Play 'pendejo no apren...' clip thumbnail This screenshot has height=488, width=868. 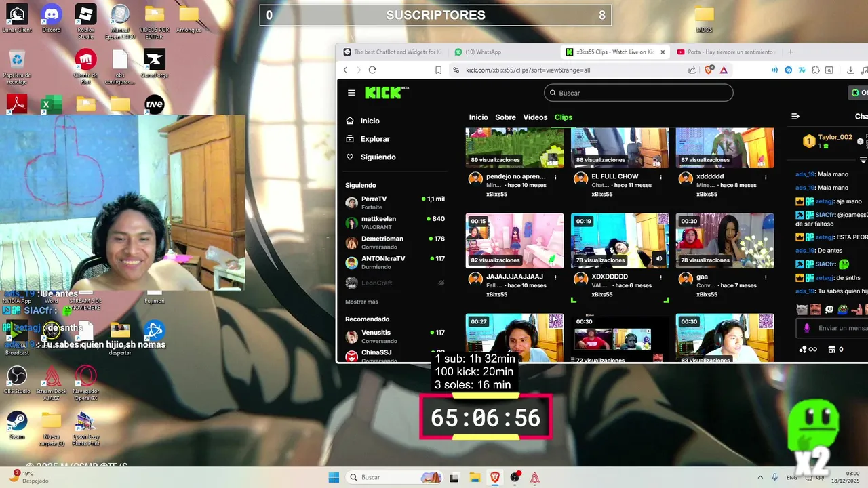point(515,148)
